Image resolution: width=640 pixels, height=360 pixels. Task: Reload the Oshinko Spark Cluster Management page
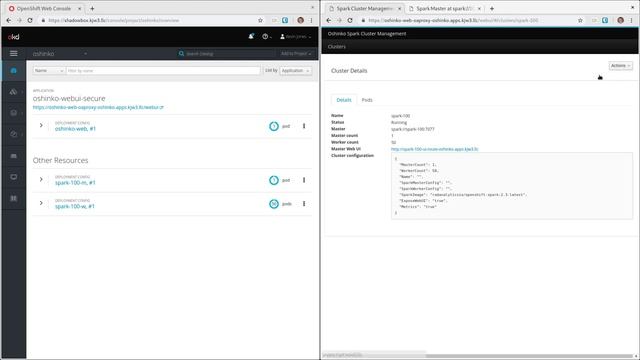tap(350, 20)
